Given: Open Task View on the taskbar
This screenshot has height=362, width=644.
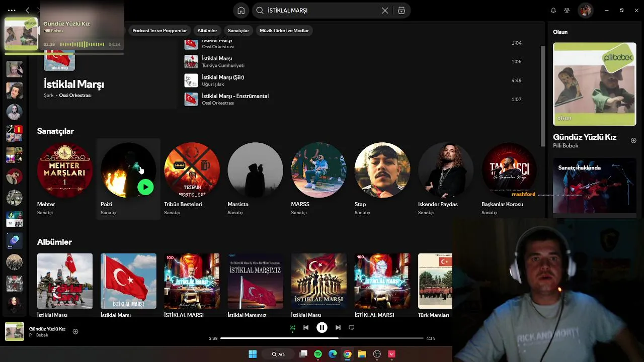Looking at the screenshot, I should pyautogui.click(x=303, y=354).
